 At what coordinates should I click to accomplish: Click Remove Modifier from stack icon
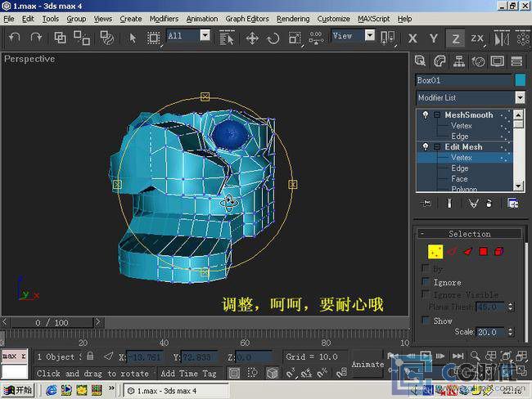[489, 203]
